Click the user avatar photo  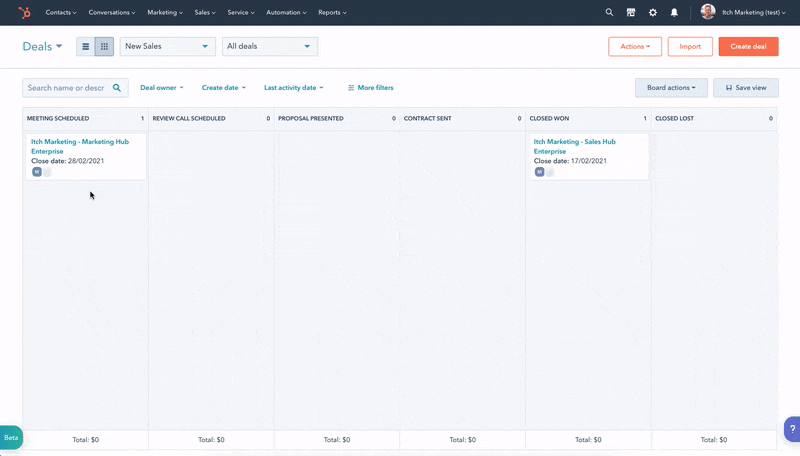pos(708,11)
